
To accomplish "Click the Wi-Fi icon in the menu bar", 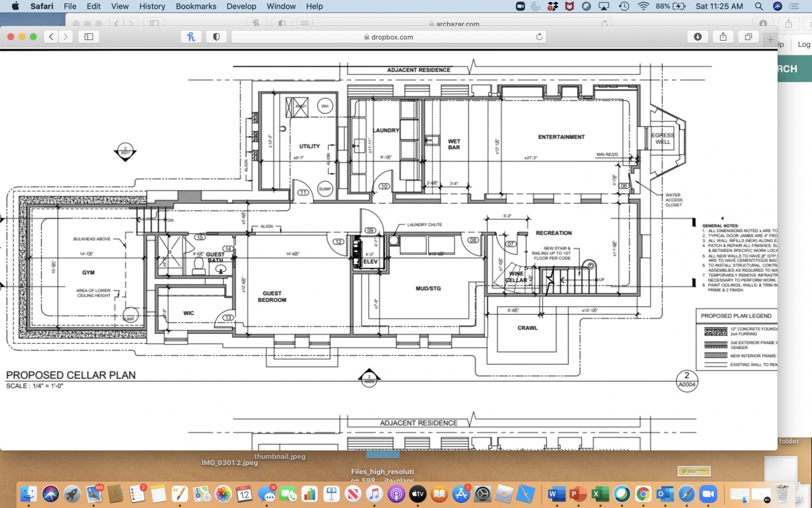I will 644,6.
